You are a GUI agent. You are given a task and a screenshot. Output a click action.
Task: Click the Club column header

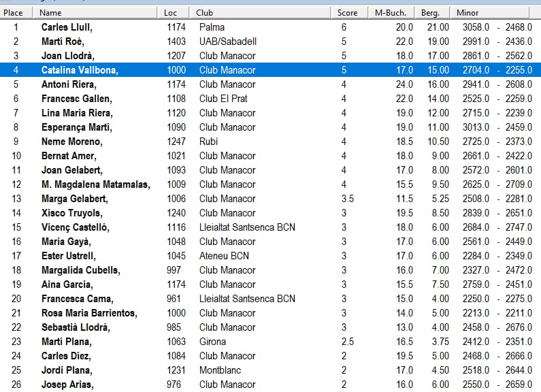coord(204,12)
